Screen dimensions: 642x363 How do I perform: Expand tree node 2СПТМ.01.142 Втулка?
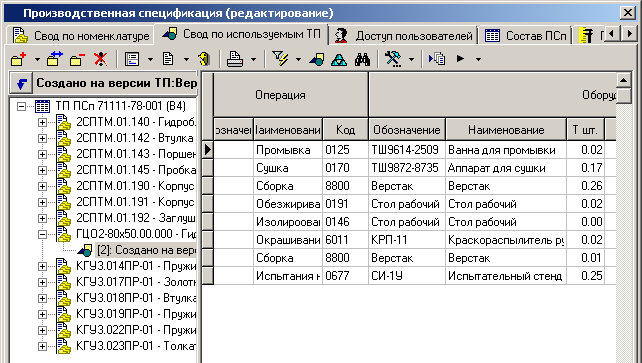click(x=43, y=138)
